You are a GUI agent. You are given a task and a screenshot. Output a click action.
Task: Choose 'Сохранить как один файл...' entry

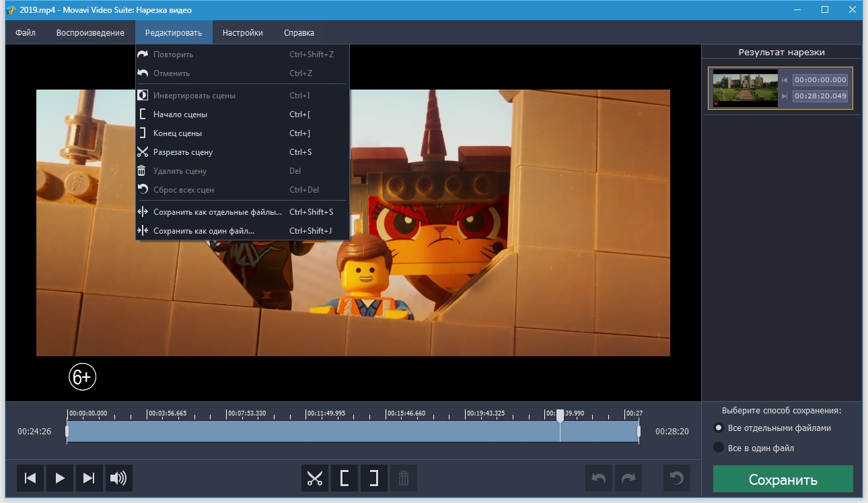coord(204,231)
